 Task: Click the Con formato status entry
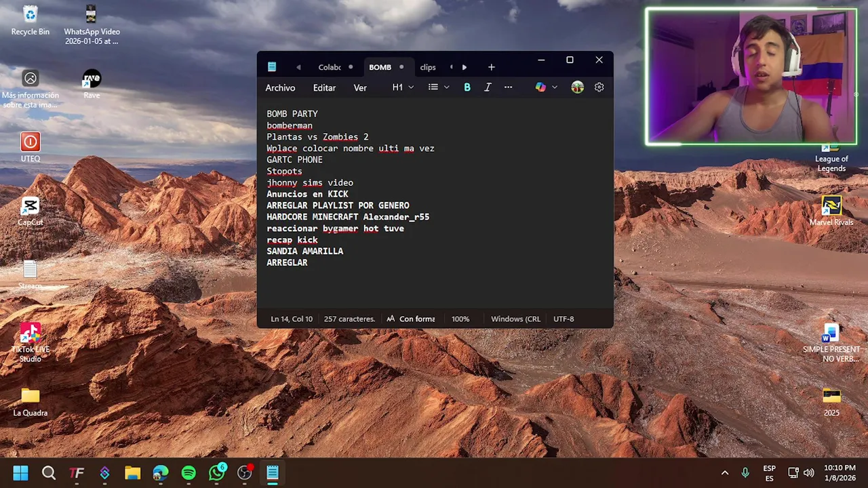point(410,319)
